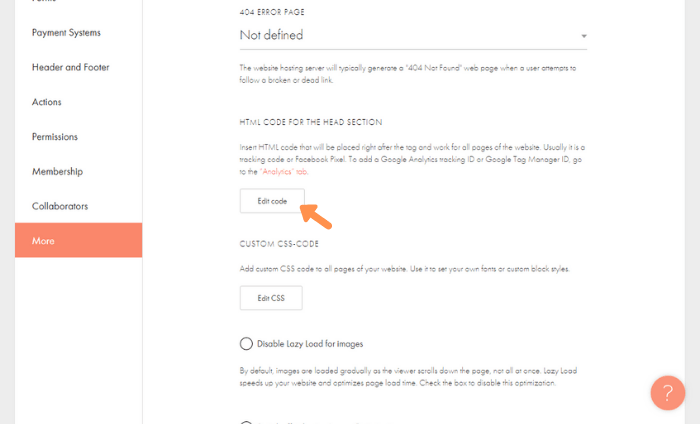Open the Payment Systems settings tab

(x=66, y=33)
